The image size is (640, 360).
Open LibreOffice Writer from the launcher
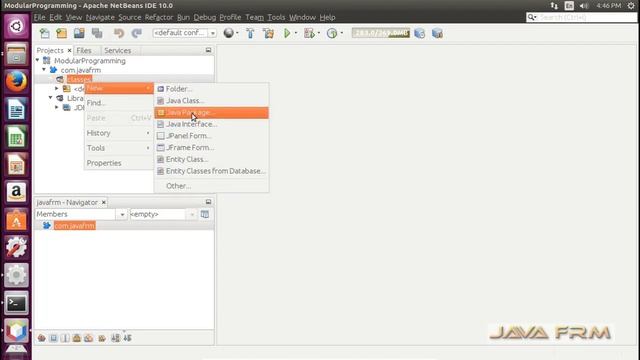[16, 109]
